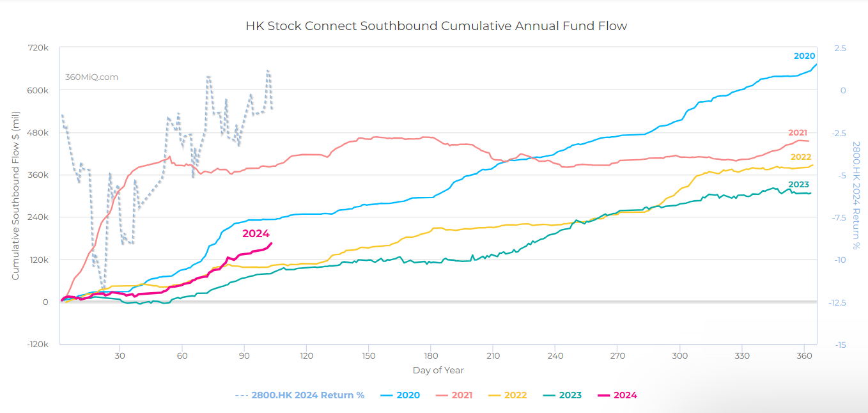The width and height of the screenshot is (868, 413).
Task: Click the -120k left axis label
Action: 37,345
